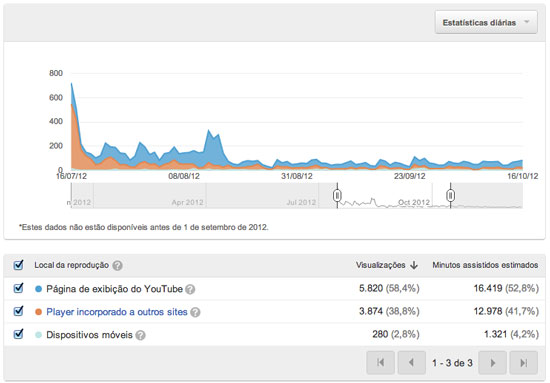Click the Apr 2012 area in range overview

[187, 202]
